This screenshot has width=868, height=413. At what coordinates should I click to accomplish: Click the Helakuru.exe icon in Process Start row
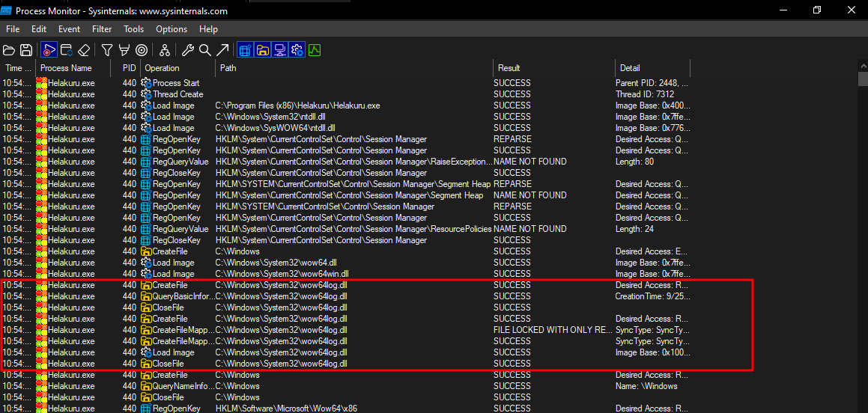coord(42,83)
